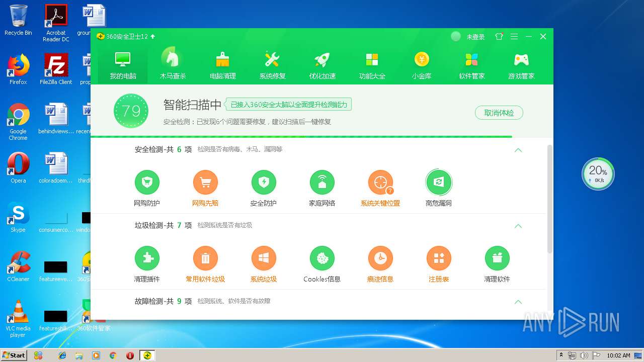Open the 清理插件 puzzle icon
The height and width of the screenshot is (362, 644).
(147, 258)
